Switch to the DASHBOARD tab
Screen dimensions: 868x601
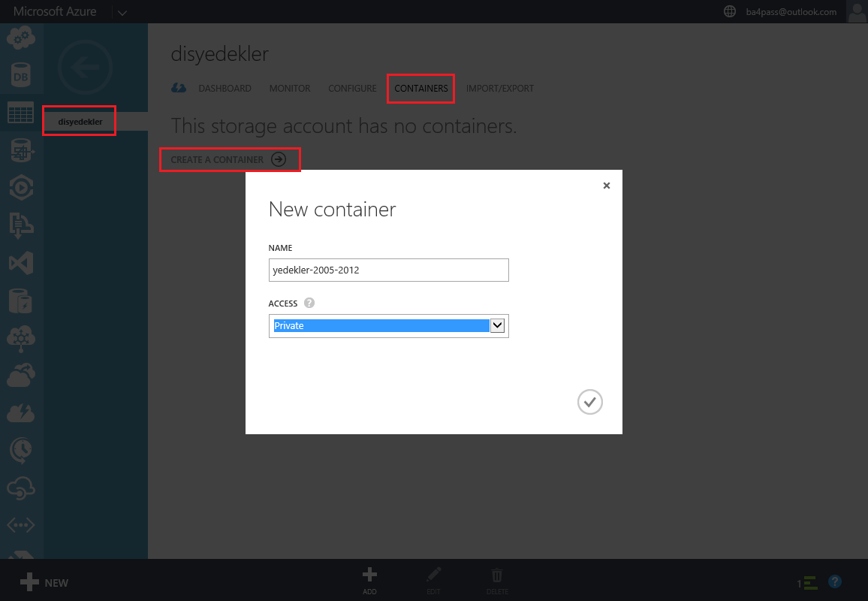click(x=225, y=89)
